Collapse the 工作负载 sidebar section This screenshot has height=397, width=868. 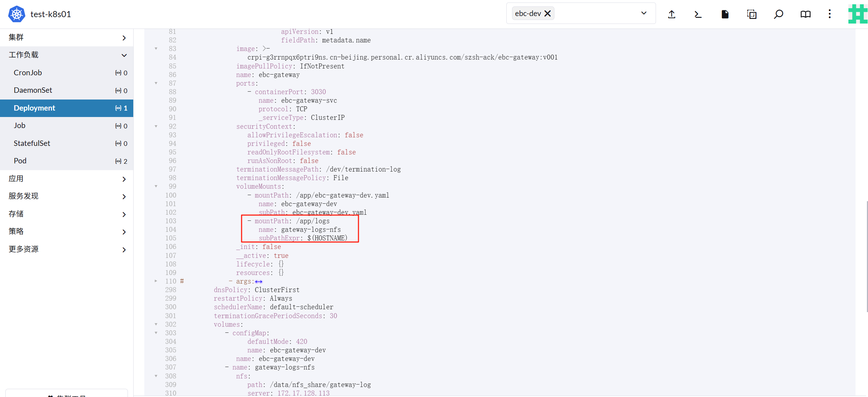click(x=124, y=55)
